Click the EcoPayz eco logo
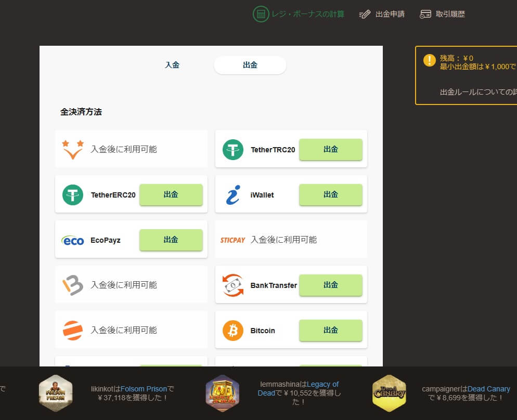The height and width of the screenshot is (420, 517). (x=73, y=241)
